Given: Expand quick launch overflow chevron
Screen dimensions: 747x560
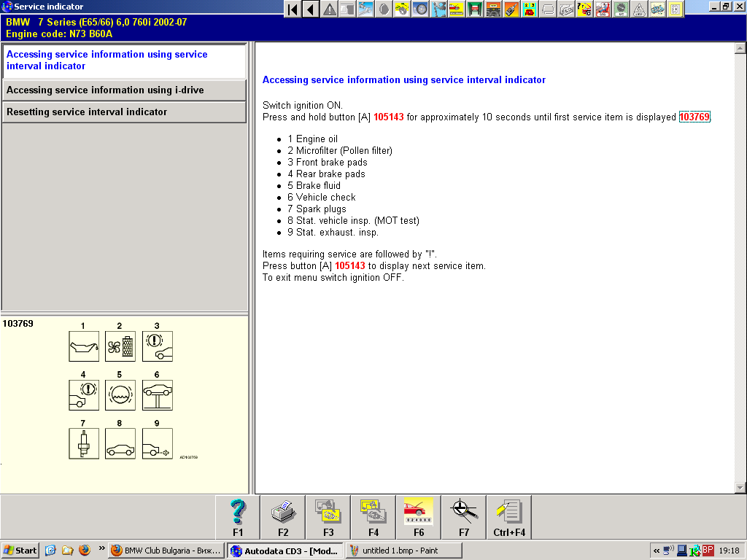Looking at the screenshot, I should point(101,548).
